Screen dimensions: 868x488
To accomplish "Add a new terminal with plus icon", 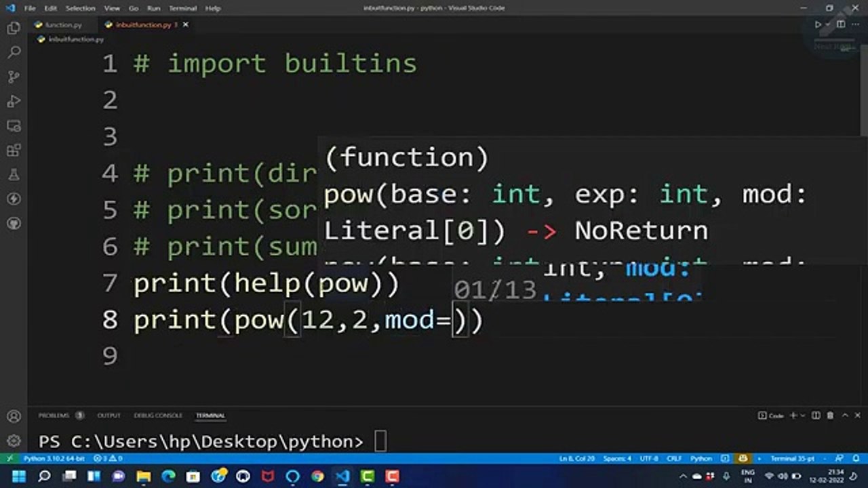I will click(794, 415).
